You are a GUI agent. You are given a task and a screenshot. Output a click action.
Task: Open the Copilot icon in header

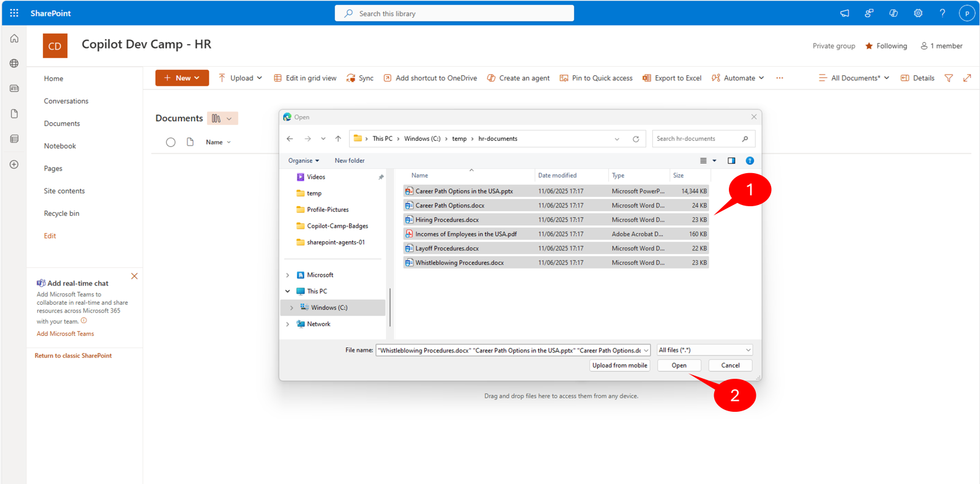tap(894, 13)
